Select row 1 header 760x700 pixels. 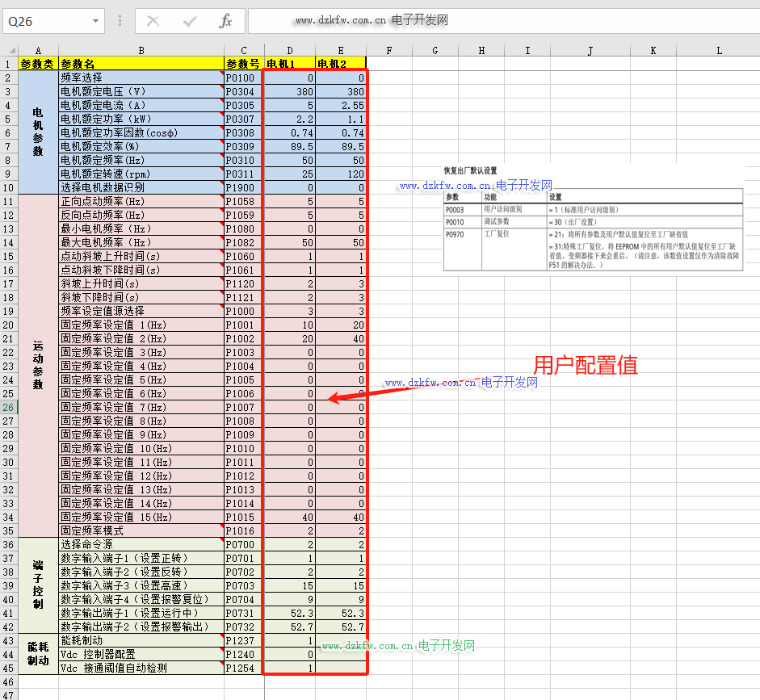click(x=9, y=65)
